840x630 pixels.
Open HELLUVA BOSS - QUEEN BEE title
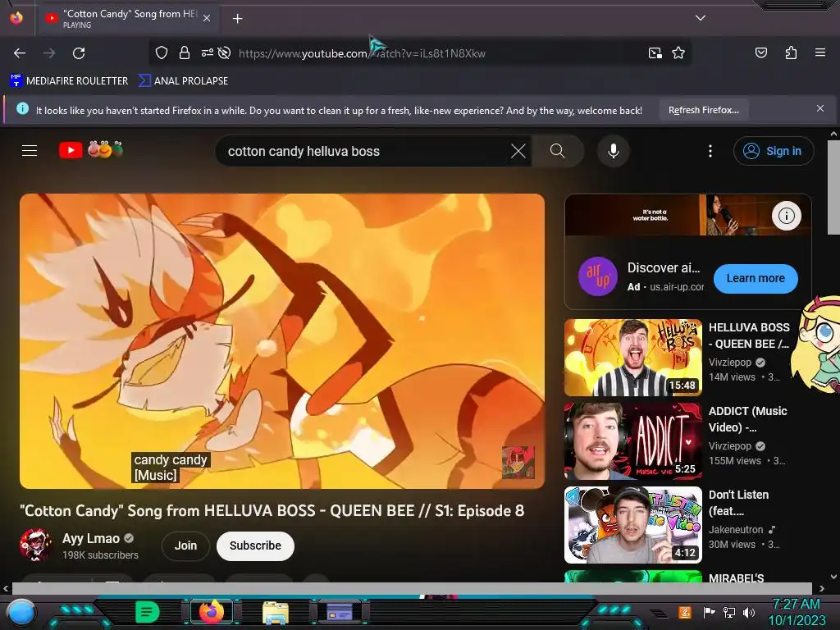[748, 336]
